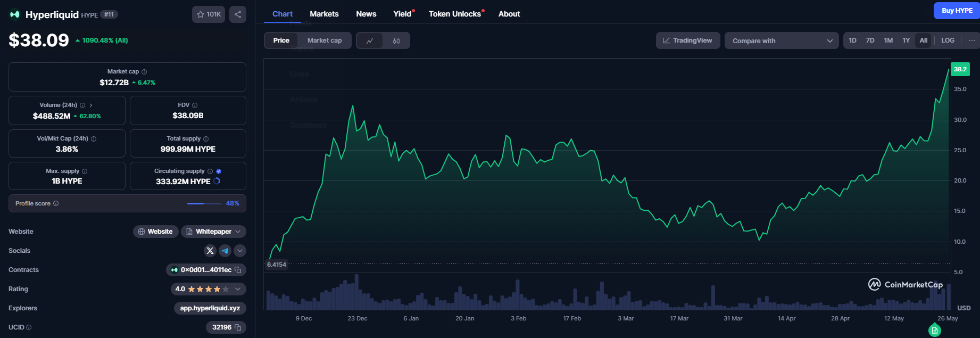Click the Volume (24h) info icon
Screen dimensions: 980x338
(82, 105)
